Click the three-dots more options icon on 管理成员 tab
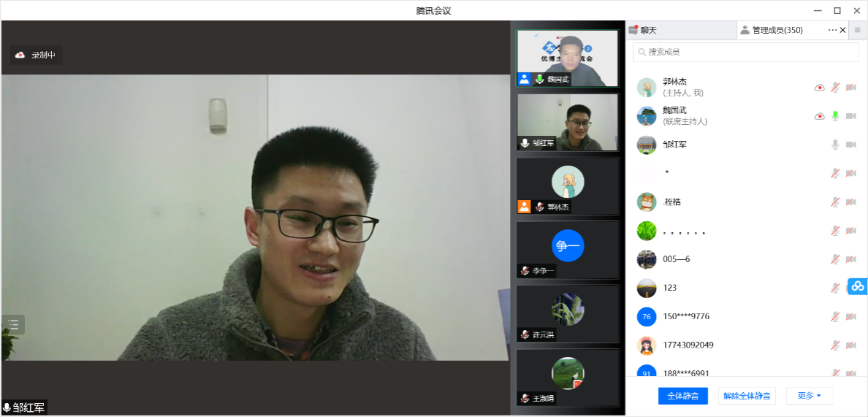The image size is (868, 417). (x=832, y=30)
